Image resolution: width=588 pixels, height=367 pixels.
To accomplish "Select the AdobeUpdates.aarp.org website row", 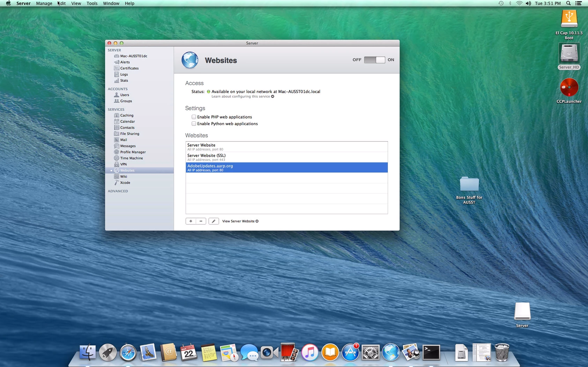I will tap(286, 168).
